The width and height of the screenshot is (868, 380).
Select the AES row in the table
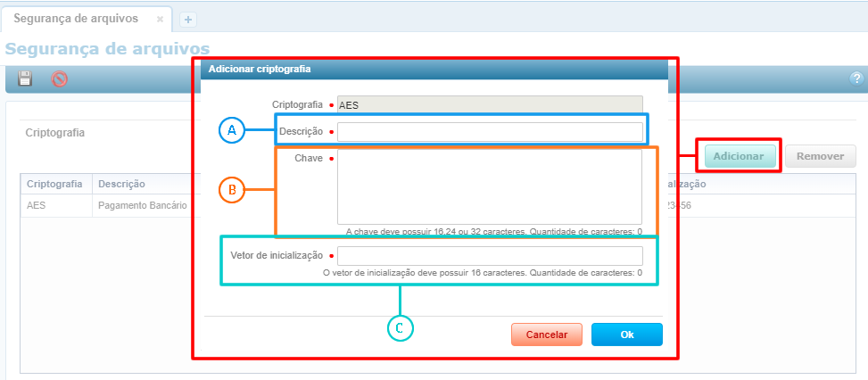37,205
